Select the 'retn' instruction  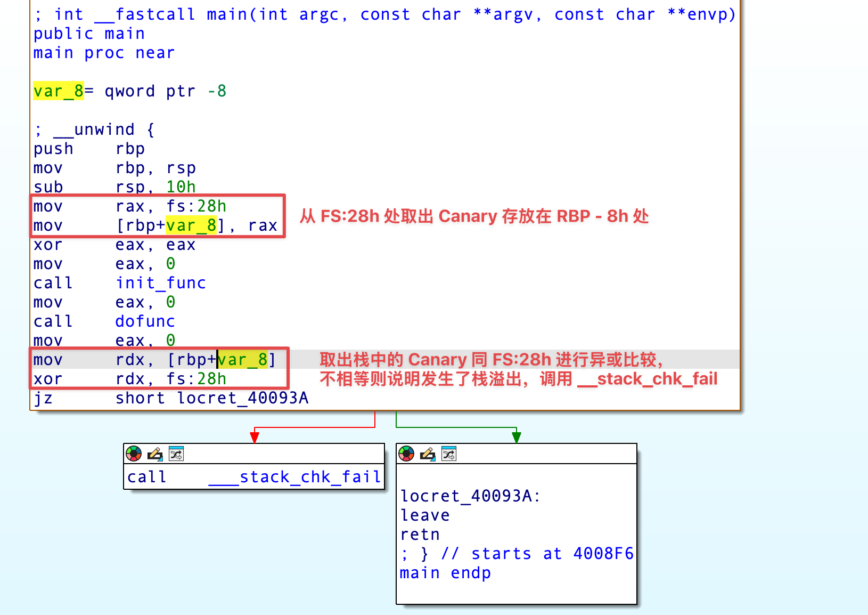[x=420, y=535]
